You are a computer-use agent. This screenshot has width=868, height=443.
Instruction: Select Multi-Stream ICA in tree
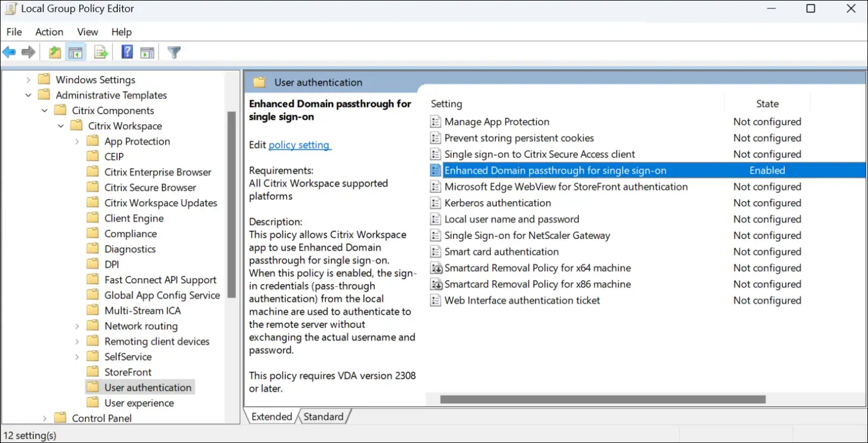coord(143,311)
